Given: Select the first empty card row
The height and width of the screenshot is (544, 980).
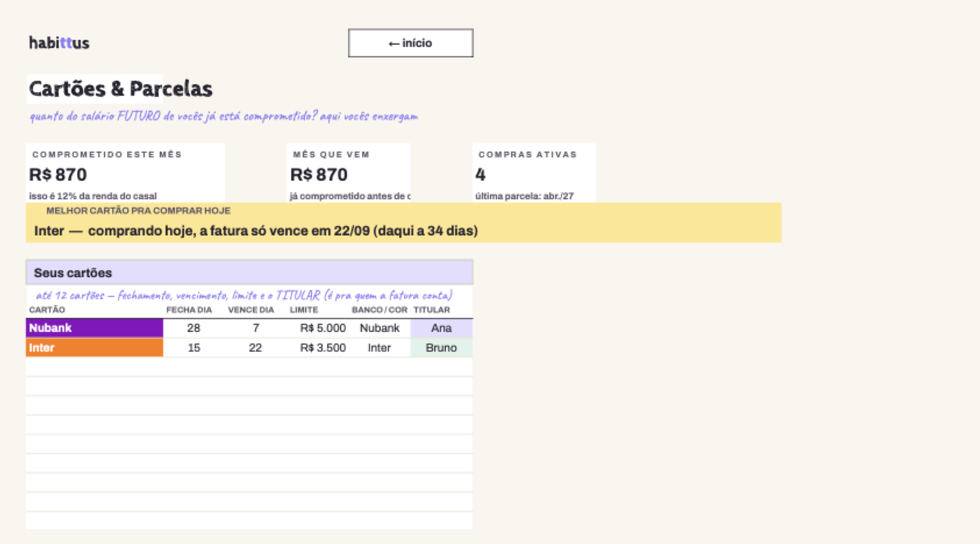Looking at the screenshot, I should click(250, 367).
